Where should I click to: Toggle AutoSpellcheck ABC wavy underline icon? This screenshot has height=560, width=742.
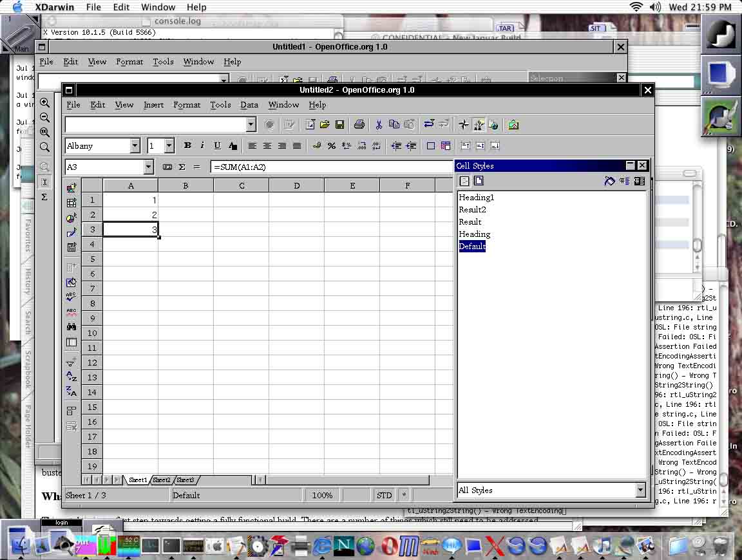pyautogui.click(x=71, y=312)
